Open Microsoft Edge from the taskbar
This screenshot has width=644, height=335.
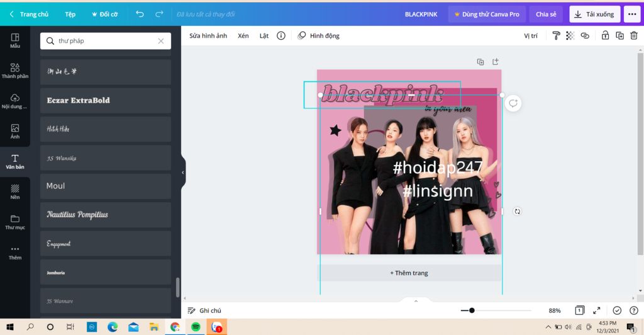pos(112,327)
